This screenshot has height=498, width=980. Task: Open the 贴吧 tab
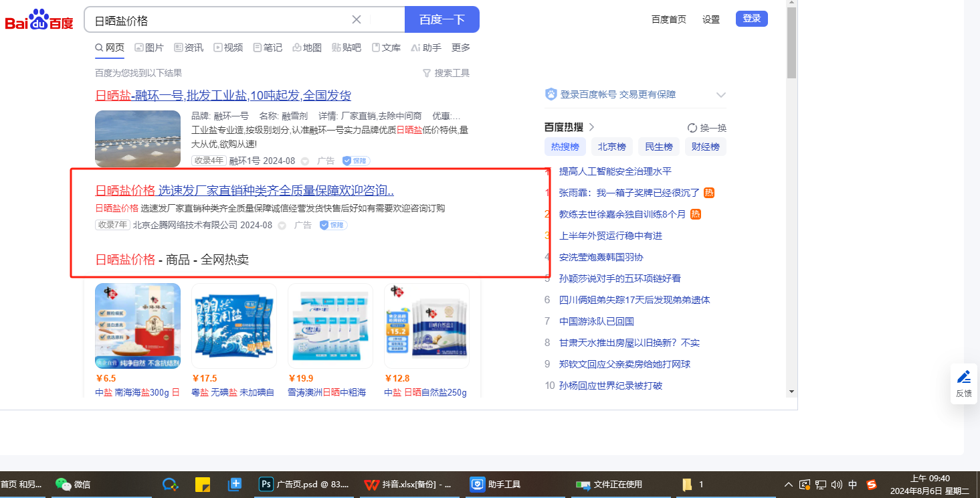pyautogui.click(x=347, y=48)
